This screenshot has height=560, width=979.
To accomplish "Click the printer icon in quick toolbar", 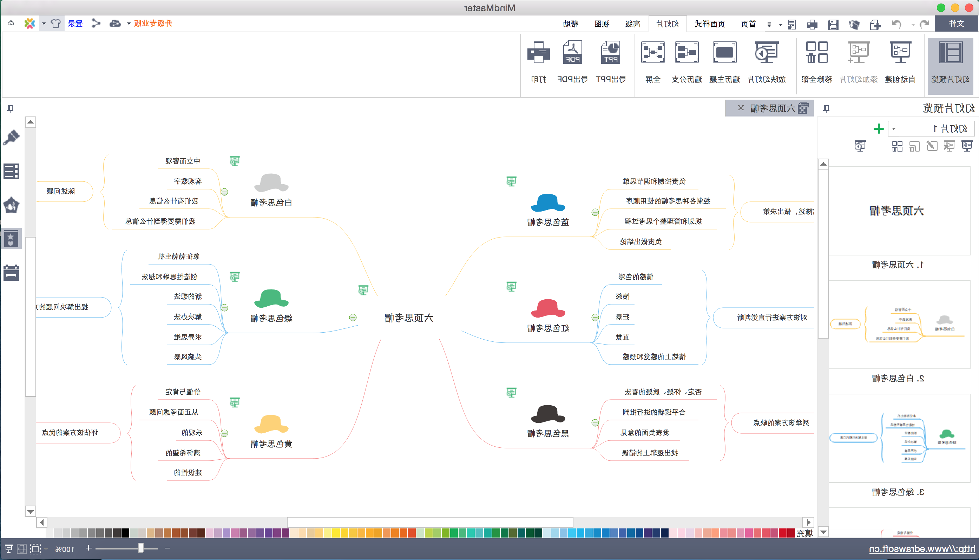I will 812,24.
